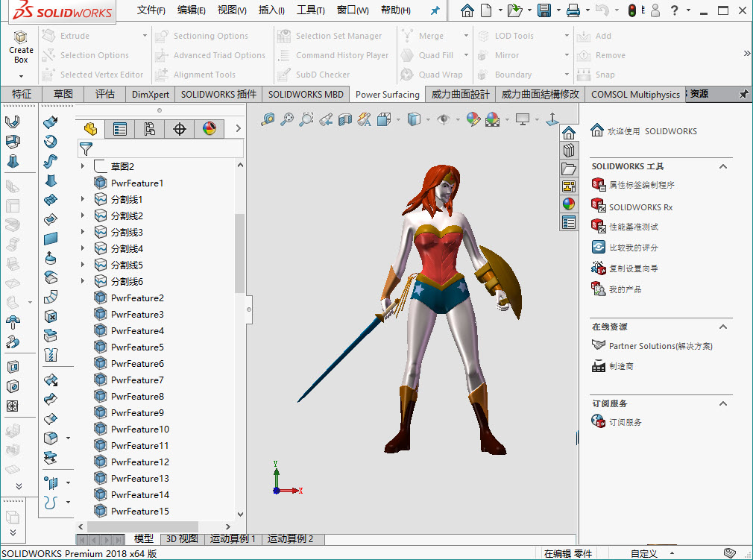Open the ConfigurationManager tab
Viewport: 753px width, 560px height.
click(149, 129)
